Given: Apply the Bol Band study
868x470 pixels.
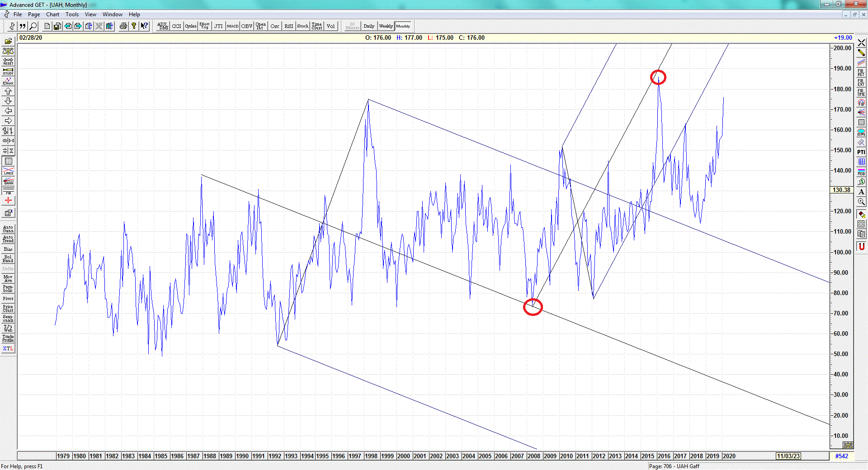Looking at the screenshot, I should (x=8, y=259).
